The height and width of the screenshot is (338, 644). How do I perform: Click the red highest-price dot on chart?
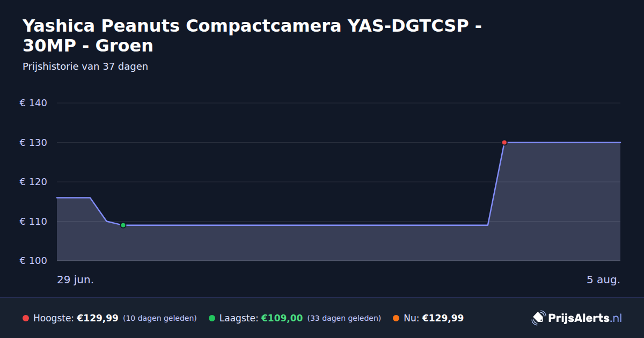[x=504, y=142]
